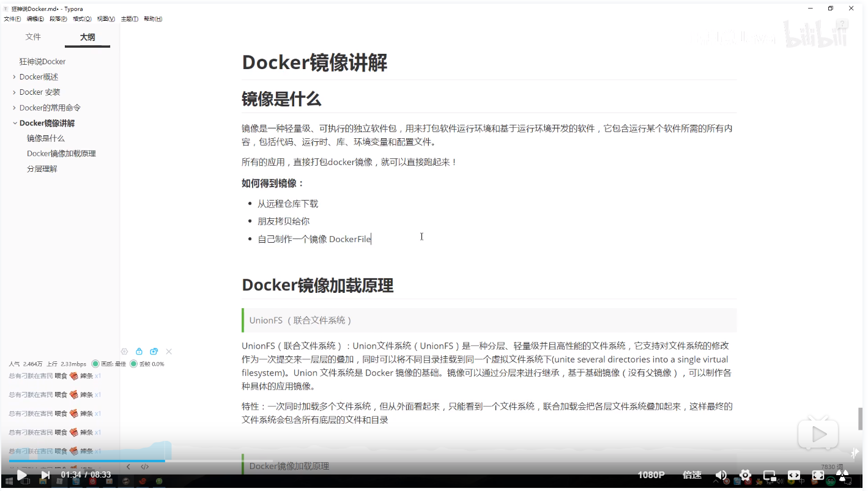Click the document vertical scrollbar thumb
The width and height of the screenshot is (868, 491).
(860, 419)
